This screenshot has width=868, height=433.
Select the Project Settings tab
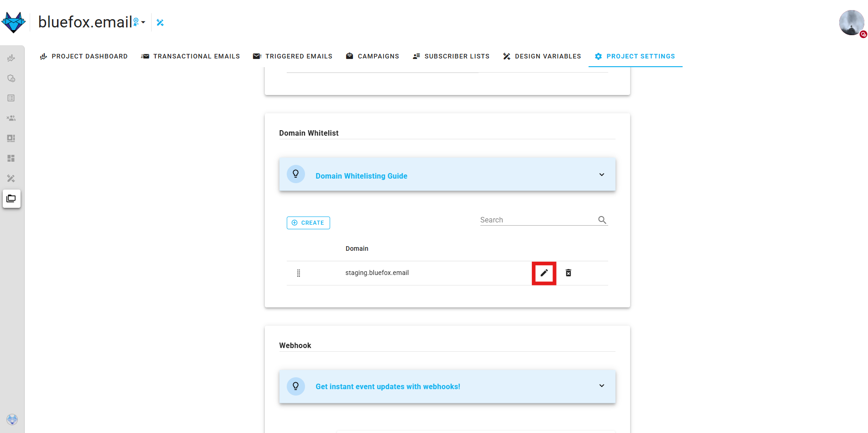pos(635,56)
